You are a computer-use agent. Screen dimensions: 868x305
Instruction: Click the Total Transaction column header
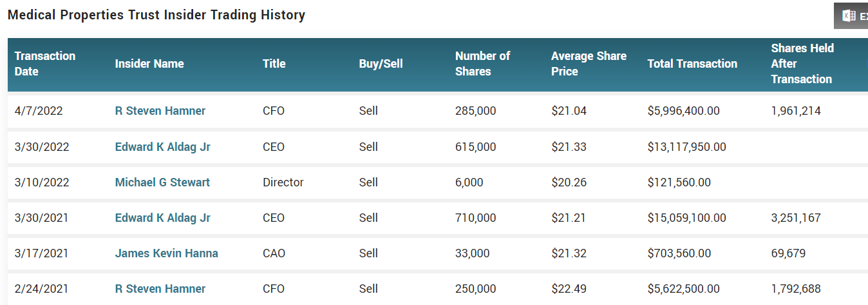[692, 64]
